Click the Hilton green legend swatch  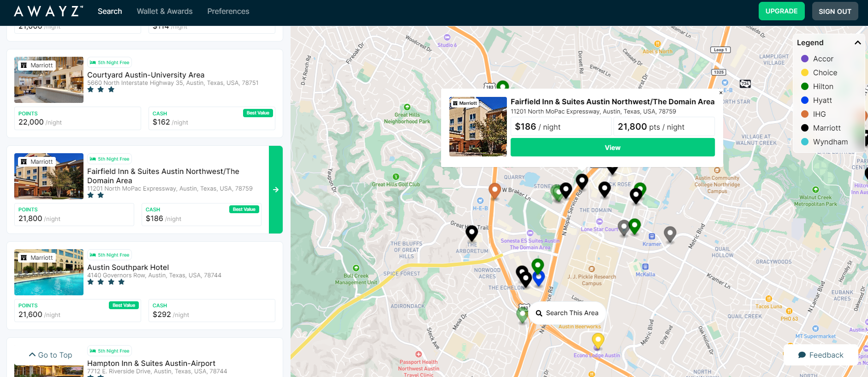pyautogui.click(x=805, y=86)
